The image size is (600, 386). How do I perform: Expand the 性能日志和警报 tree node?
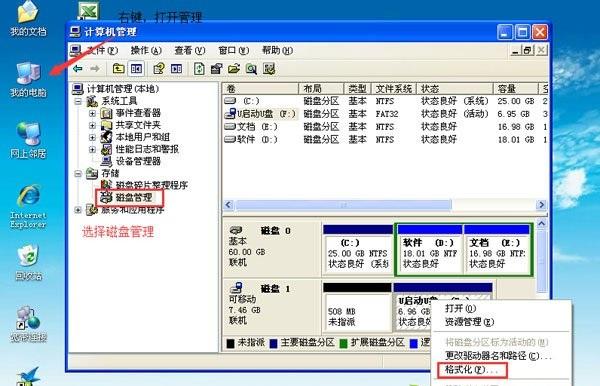point(92,149)
